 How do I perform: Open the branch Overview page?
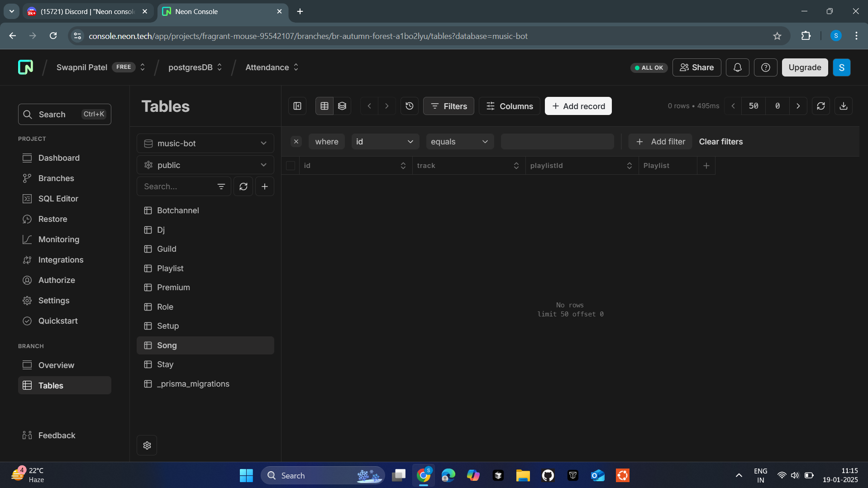click(x=65, y=365)
